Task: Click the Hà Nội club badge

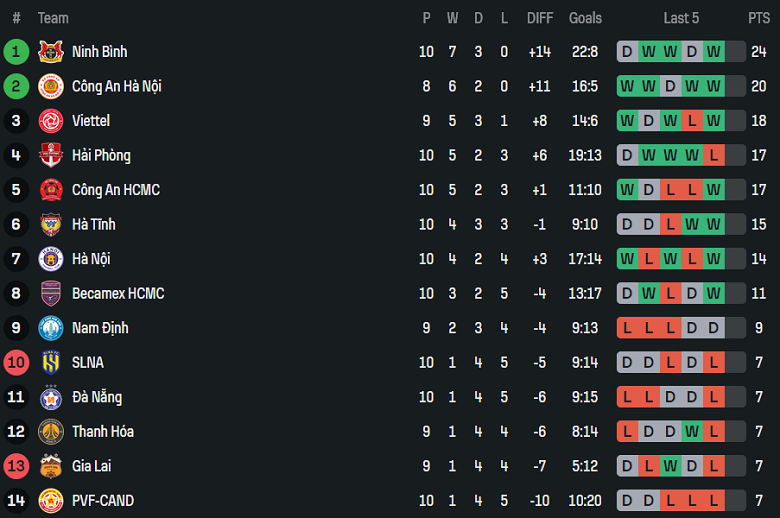Action: point(50,259)
